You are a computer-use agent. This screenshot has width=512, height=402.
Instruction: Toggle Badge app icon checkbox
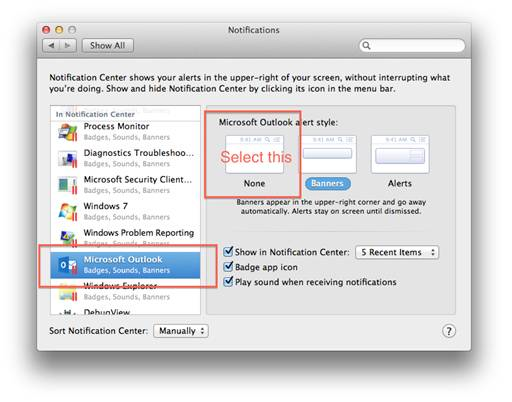(x=228, y=266)
